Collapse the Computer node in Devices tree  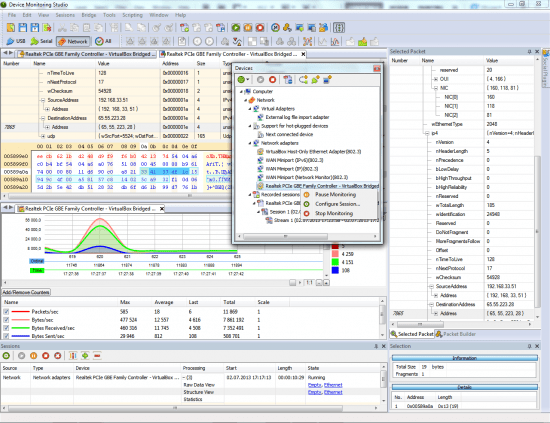tap(241, 92)
